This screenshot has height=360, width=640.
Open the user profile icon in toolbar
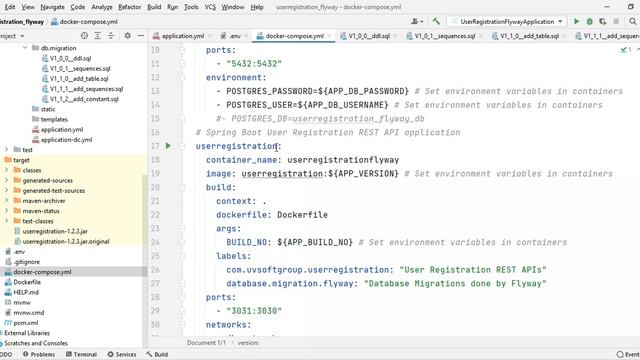[x=416, y=21]
